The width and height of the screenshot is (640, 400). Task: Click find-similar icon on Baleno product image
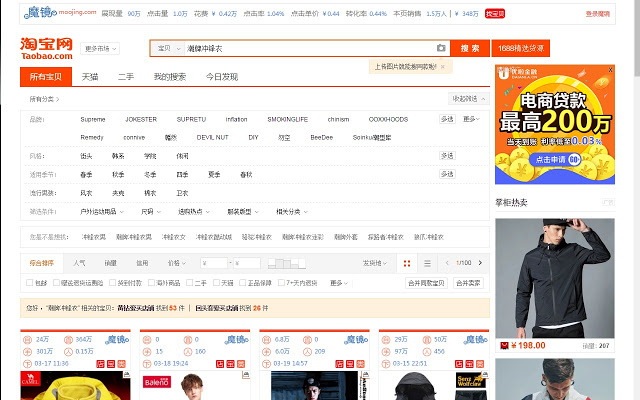[246, 374]
